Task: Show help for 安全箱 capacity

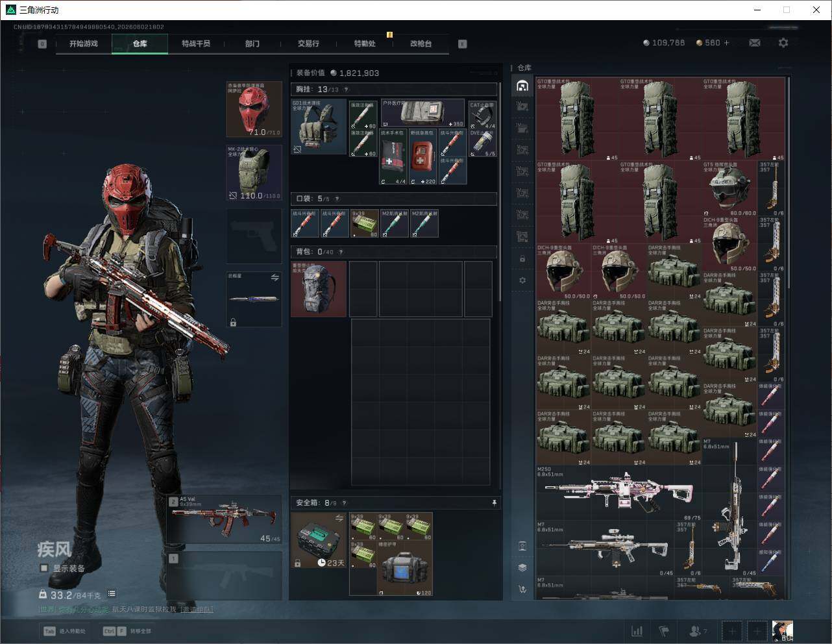Action: point(344,502)
